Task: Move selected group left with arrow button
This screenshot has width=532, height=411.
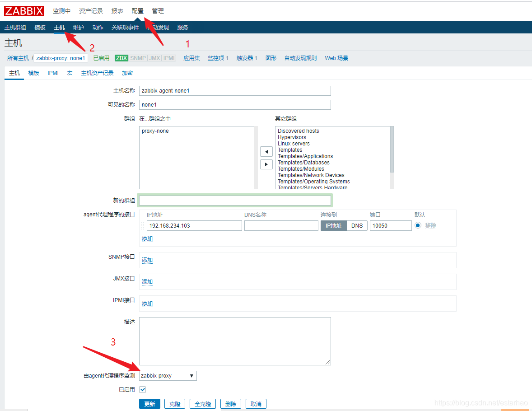Action: 266,152
